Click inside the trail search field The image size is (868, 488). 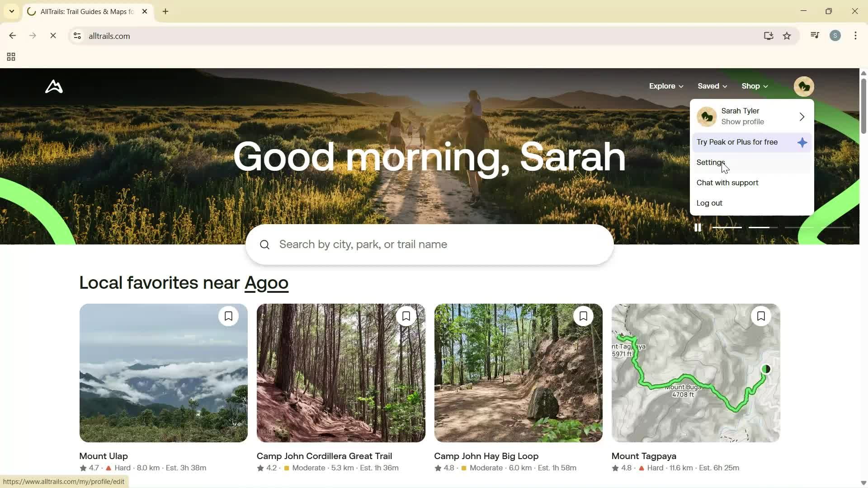407,244
